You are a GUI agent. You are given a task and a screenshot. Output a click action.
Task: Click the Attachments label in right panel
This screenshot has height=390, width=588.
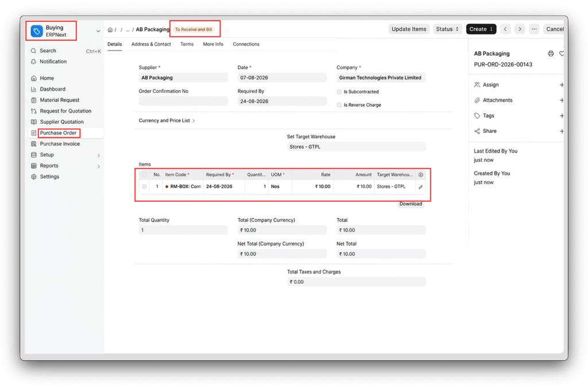(x=497, y=100)
